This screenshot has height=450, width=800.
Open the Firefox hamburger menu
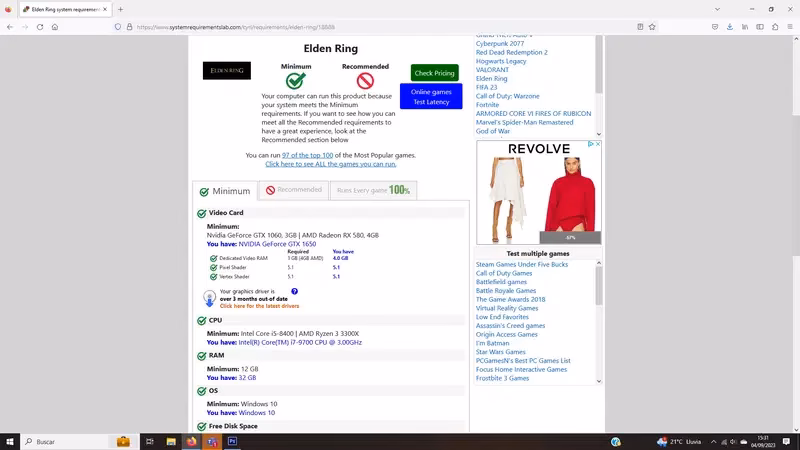coord(790,27)
